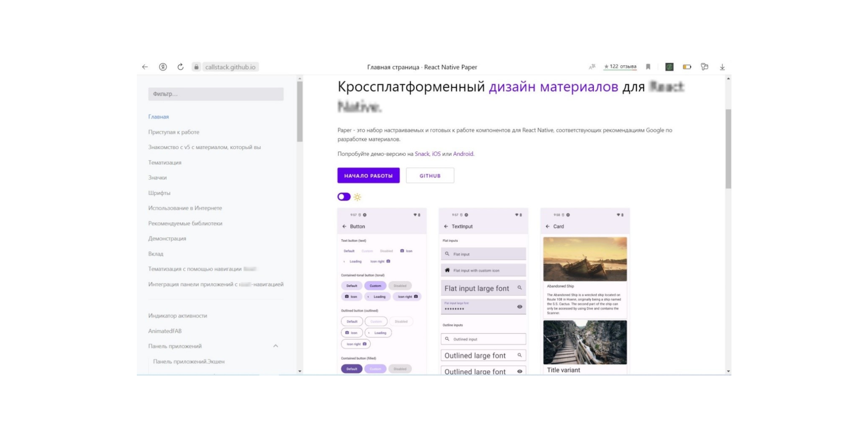Click the main page scrollbar thumb
The width and height of the screenshot is (868, 436).
tap(728, 149)
